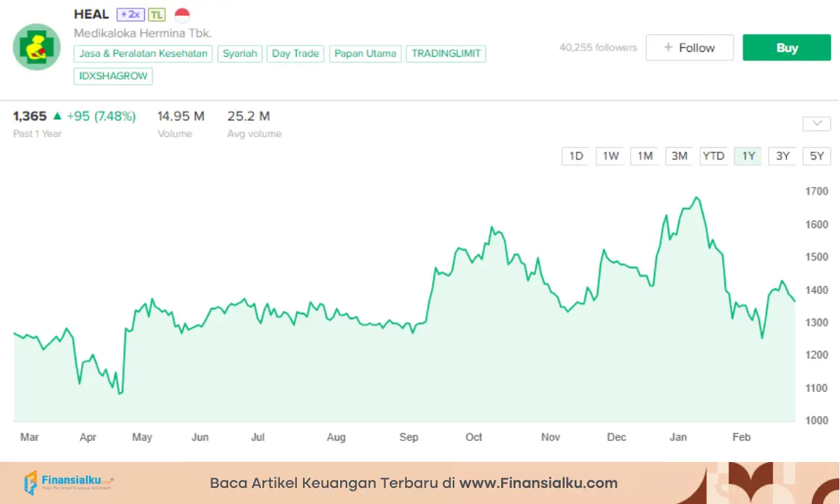The image size is (840, 504).
Task: Click the 1,365 price value
Action: pyautogui.click(x=30, y=116)
